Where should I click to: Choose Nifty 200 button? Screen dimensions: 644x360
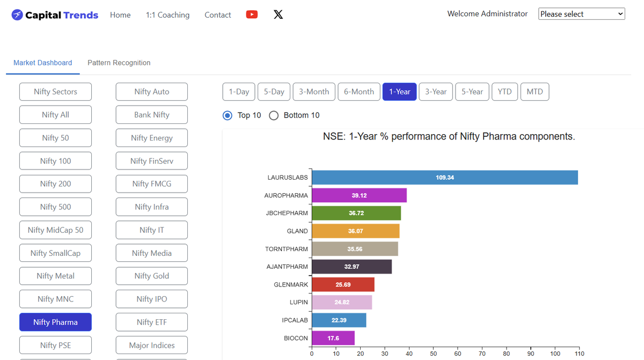[55, 184]
